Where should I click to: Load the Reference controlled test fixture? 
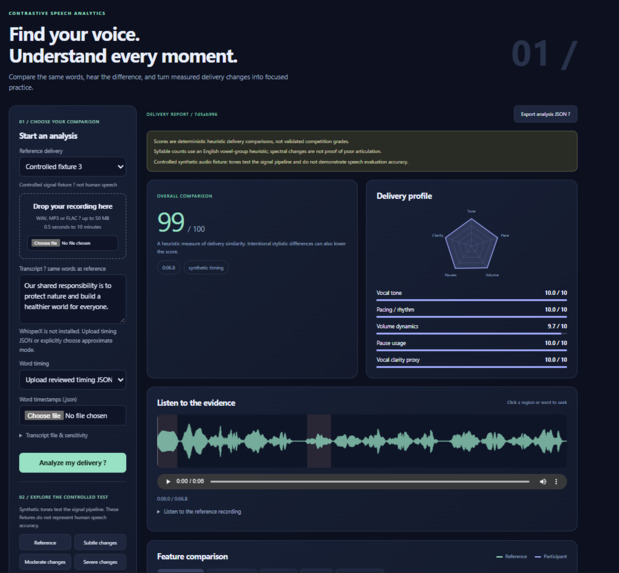coord(45,543)
